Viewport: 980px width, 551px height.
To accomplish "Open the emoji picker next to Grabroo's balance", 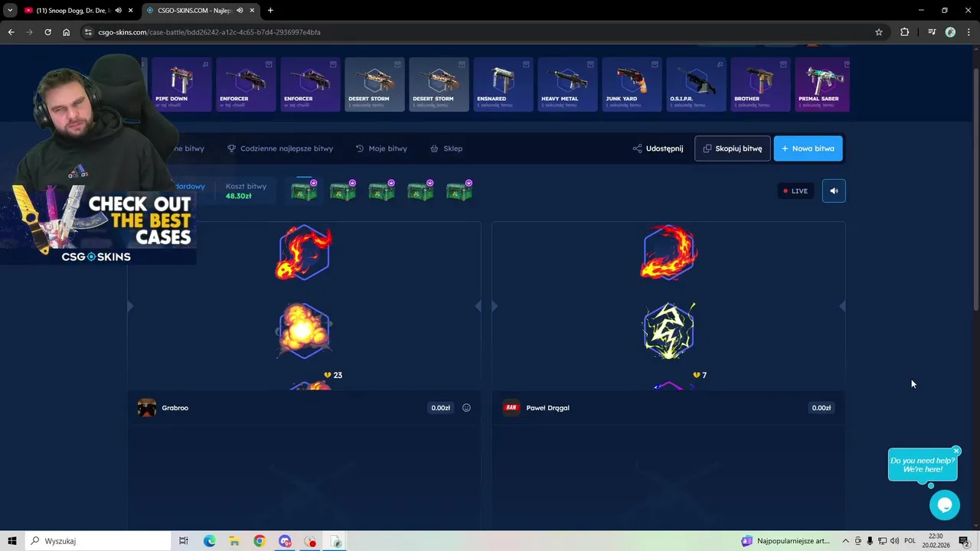I will (x=466, y=408).
